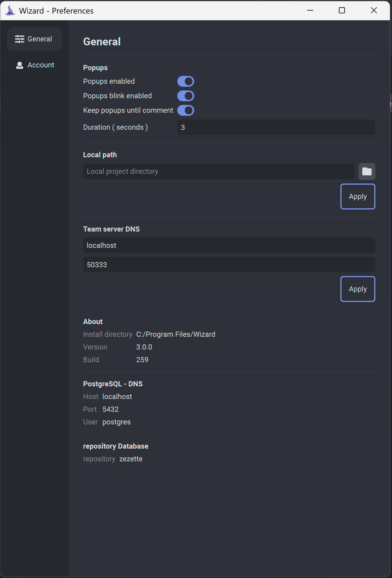The width and height of the screenshot is (392, 578).
Task: Focus the Duration seconds field
Action: [276, 127]
